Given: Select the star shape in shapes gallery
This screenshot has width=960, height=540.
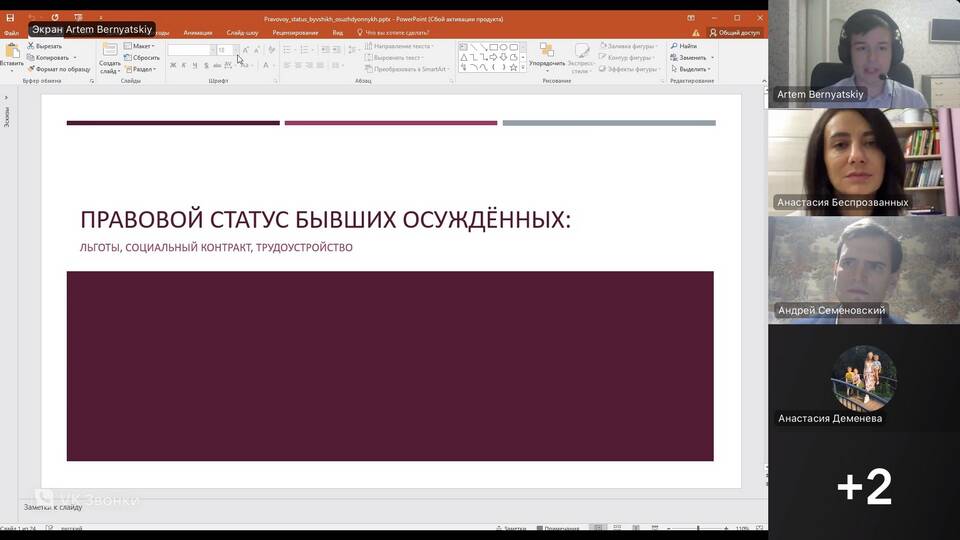Looking at the screenshot, I should click(x=514, y=68).
